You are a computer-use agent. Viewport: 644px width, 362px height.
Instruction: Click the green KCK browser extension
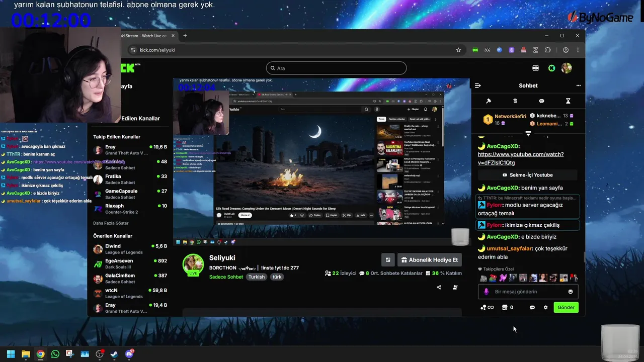pos(475,50)
